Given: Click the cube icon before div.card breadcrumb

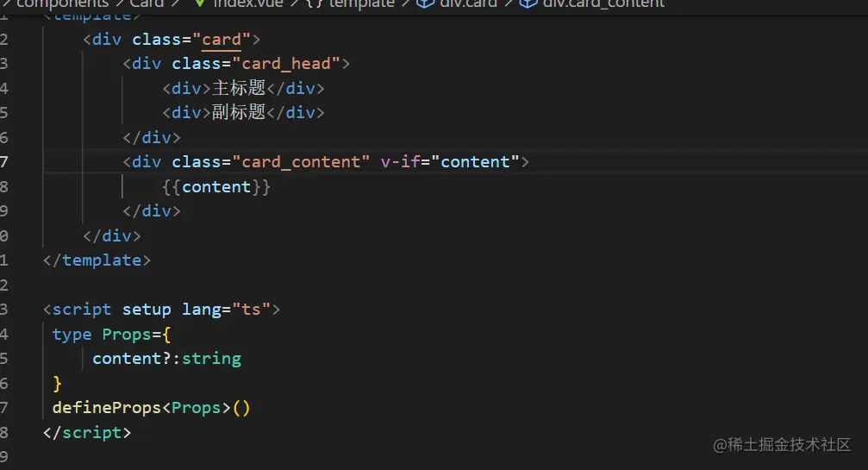Looking at the screenshot, I should [x=425, y=3].
